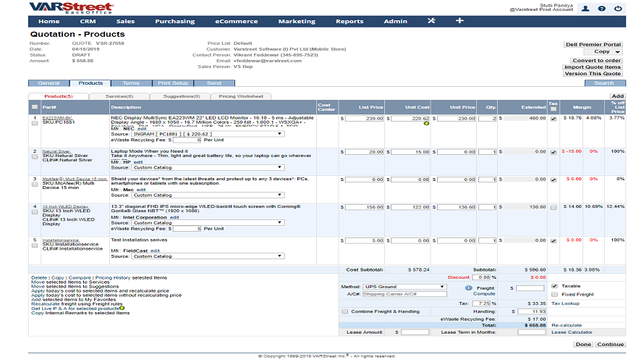
Task: Click the Shipping Carrier A/C# field
Action: click(x=404, y=294)
